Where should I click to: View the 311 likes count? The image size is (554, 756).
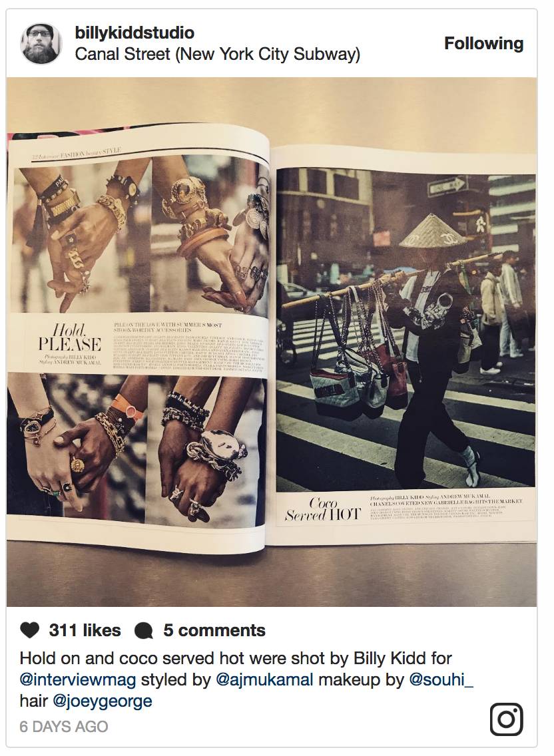click(85, 631)
